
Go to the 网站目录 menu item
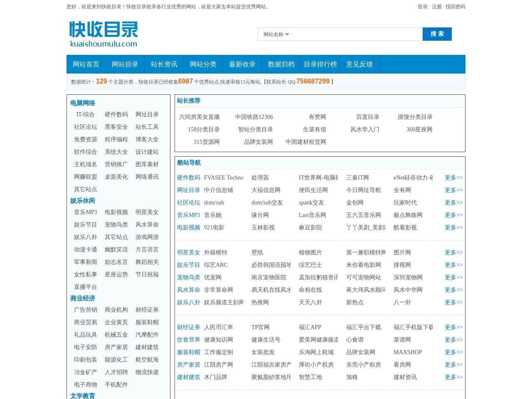[125, 64]
